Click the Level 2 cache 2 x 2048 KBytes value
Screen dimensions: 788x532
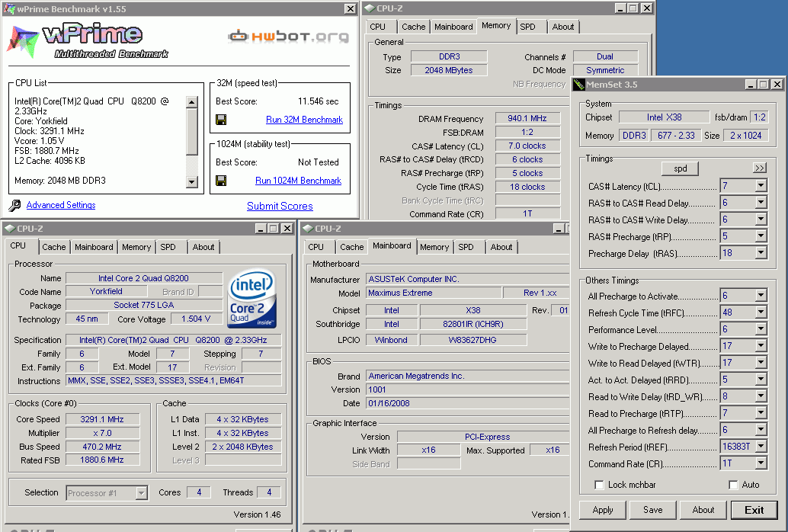[243, 447]
